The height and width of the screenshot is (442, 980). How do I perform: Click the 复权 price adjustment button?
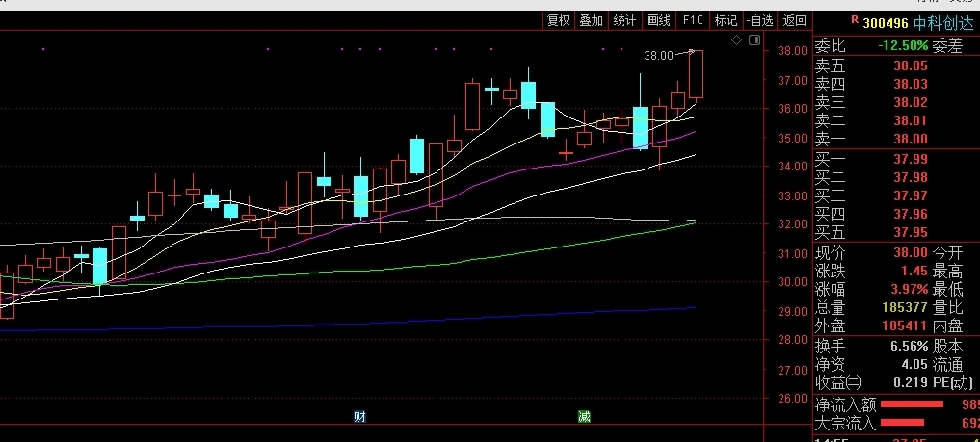point(558,20)
